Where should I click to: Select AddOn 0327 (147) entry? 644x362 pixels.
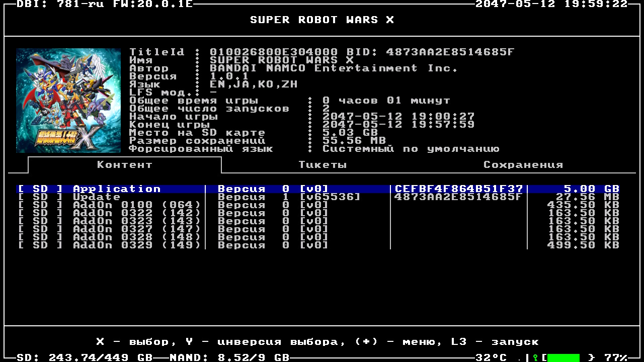pos(136,229)
